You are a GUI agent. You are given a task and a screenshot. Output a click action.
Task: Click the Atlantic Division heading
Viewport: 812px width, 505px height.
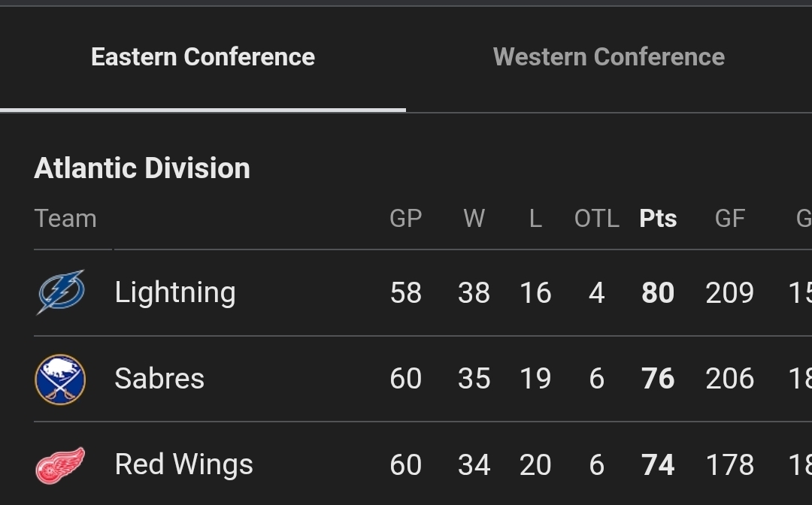point(142,168)
